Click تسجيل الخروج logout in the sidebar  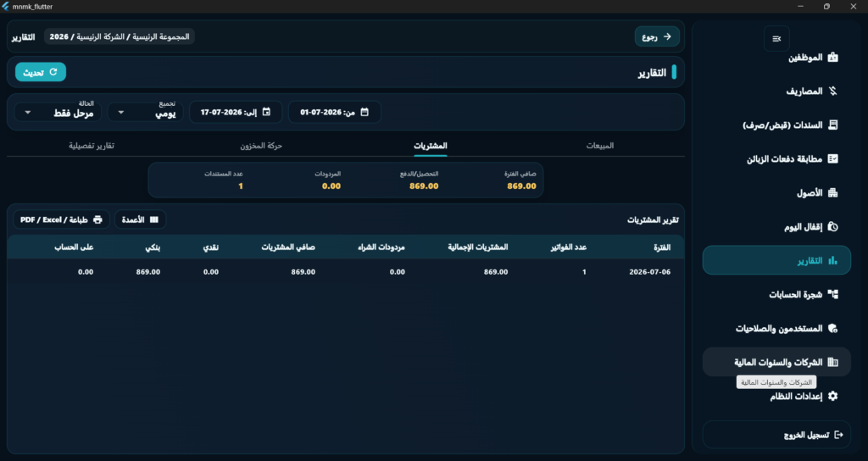coord(776,435)
